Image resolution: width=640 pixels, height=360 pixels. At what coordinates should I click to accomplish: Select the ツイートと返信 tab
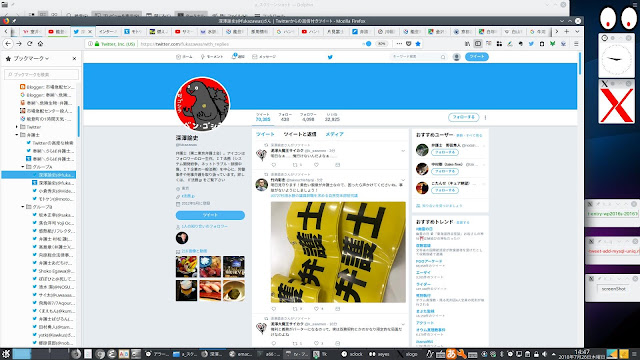pos(300,134)
